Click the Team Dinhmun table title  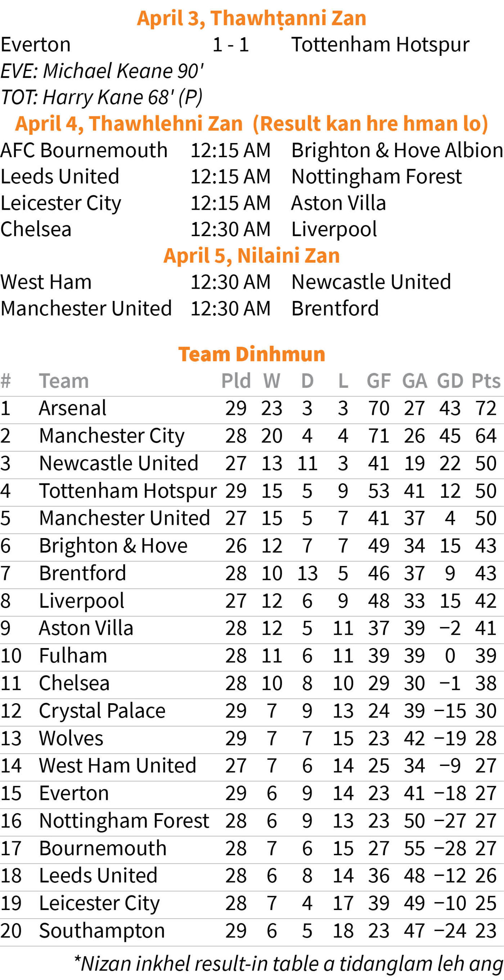(252, 355)
